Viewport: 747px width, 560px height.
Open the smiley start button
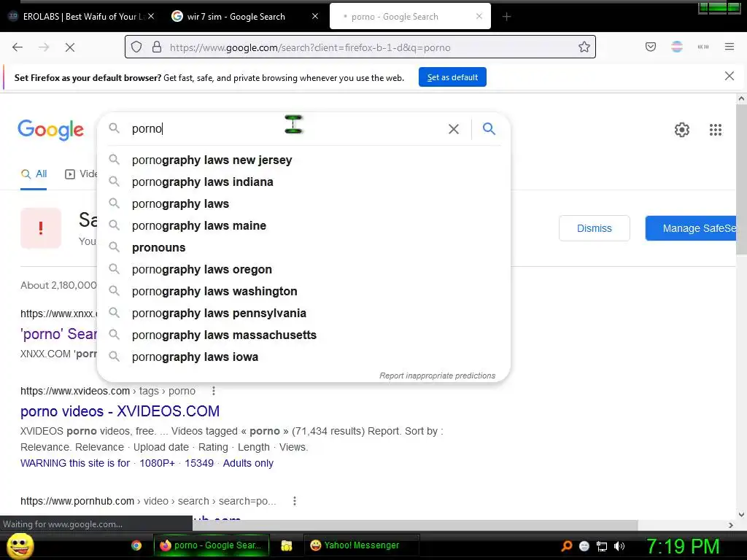pyautogui.click(x=20, y=545)
